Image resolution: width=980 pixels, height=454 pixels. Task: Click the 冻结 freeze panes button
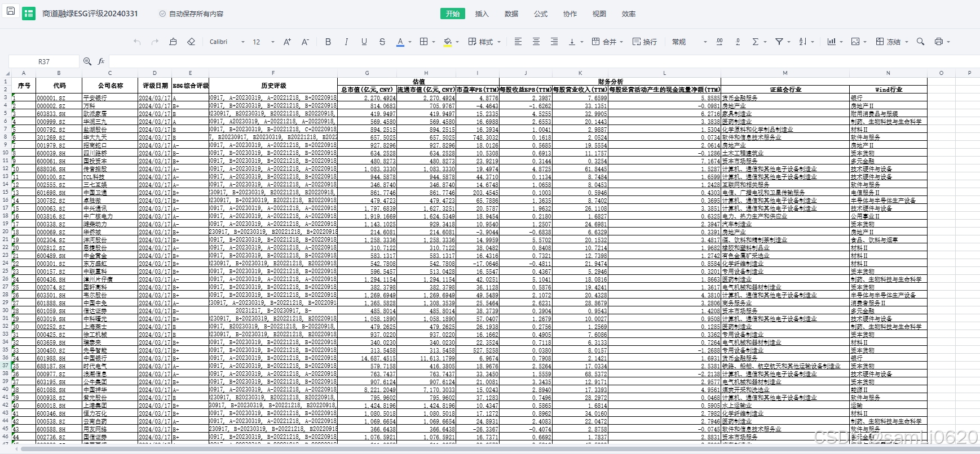[888, 42]
